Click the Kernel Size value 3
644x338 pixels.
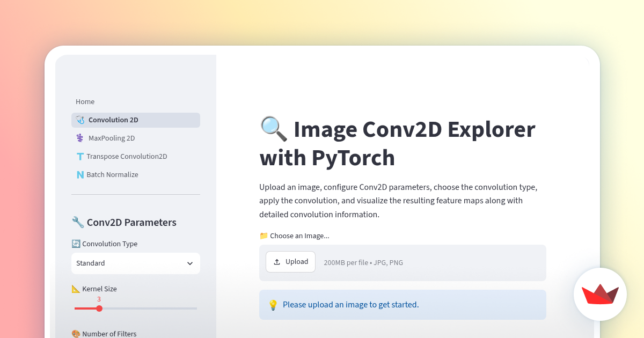click(x=99, y=299)
